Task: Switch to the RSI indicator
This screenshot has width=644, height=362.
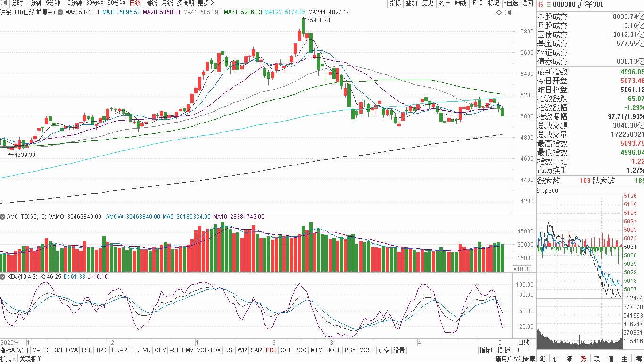Action: 229,350
